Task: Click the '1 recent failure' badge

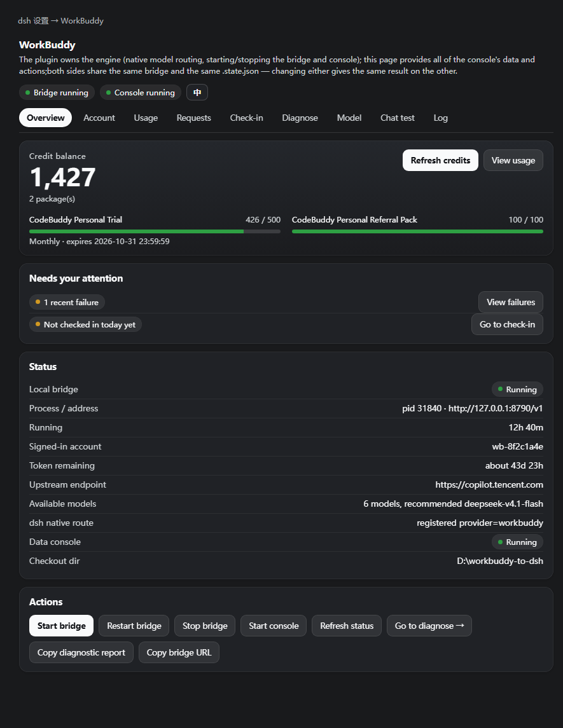Action: 67,302
